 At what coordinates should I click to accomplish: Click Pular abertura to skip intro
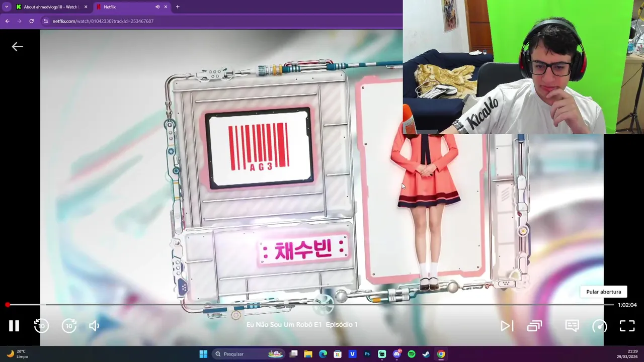coord(603,292)
